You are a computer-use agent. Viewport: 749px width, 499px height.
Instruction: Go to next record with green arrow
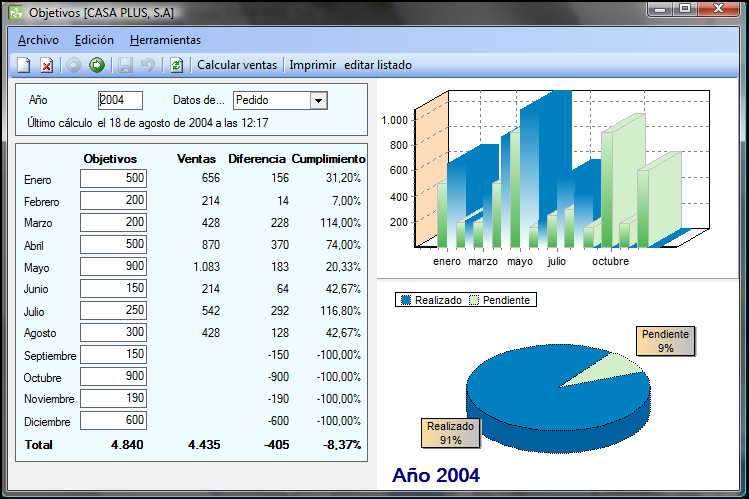click(97, 65)
